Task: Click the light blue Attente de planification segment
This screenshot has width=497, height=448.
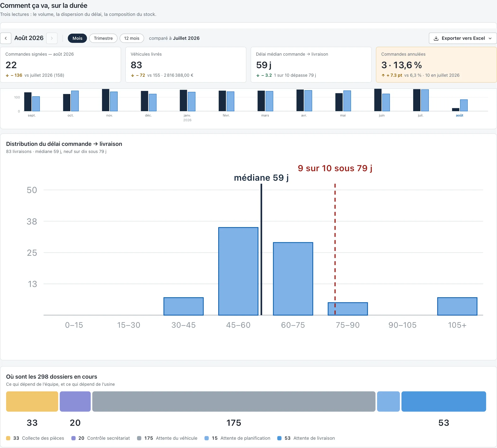Action: coord(388,402)
